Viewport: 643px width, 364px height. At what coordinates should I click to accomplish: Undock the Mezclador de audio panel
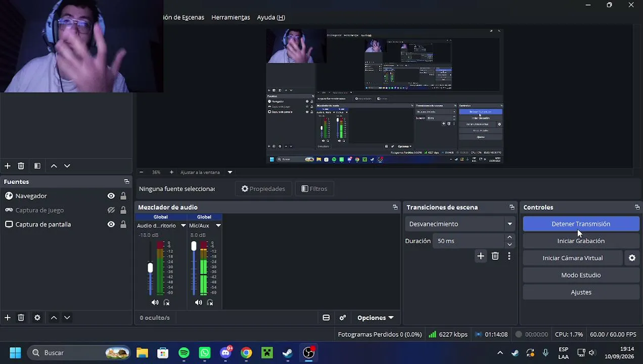395,207
